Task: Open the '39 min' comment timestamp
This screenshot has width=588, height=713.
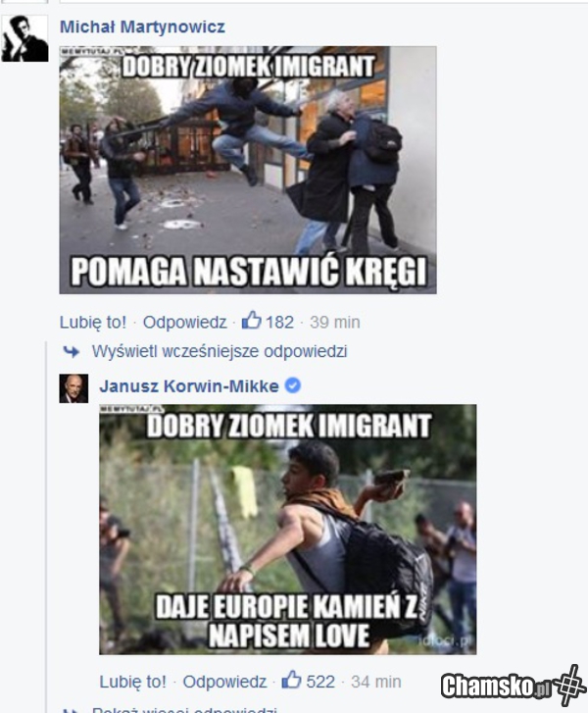Action: pos(335,322)
